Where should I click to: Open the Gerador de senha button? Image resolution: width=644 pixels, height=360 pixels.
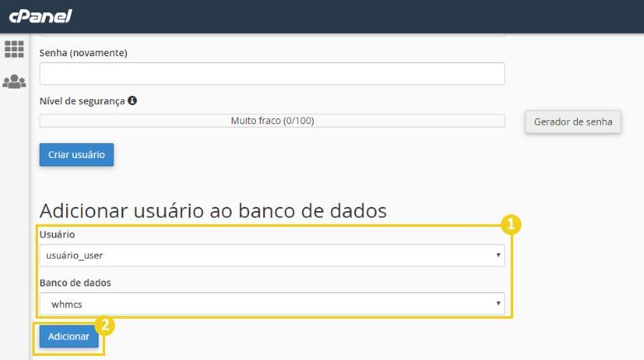tap(573, 122)
